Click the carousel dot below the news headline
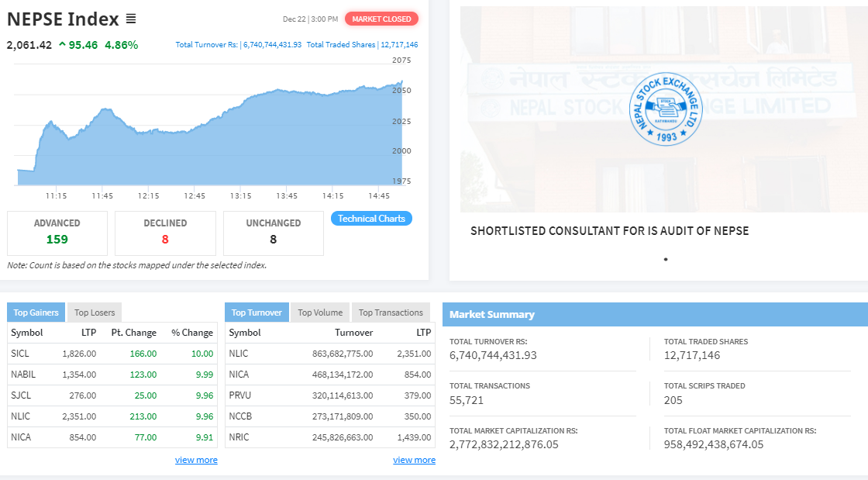 666,259
